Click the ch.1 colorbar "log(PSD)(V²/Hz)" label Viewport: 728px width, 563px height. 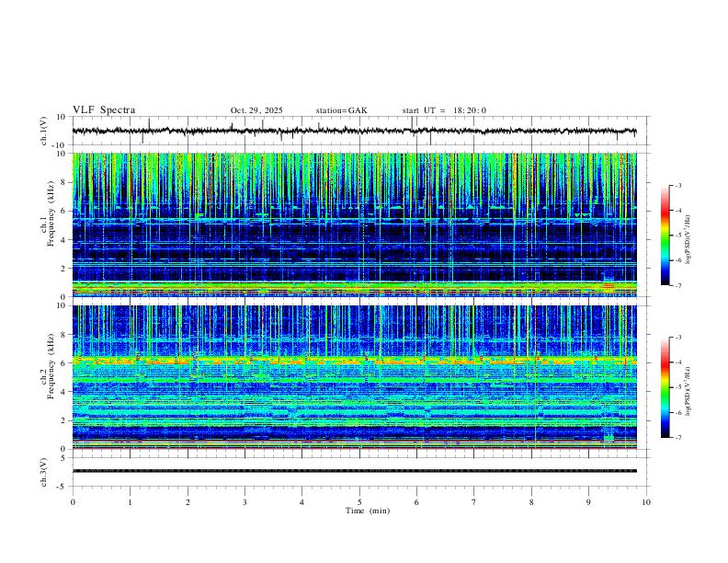point(688,240)
